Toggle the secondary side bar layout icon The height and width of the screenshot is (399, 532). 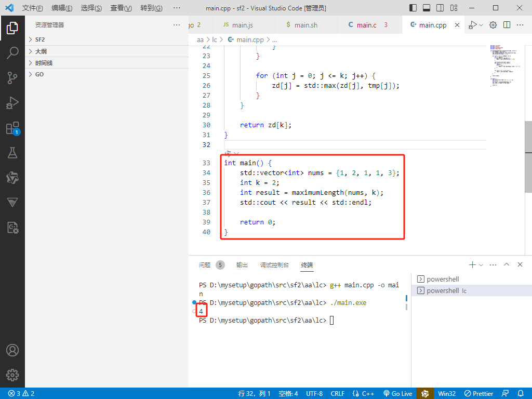[440, 7]
